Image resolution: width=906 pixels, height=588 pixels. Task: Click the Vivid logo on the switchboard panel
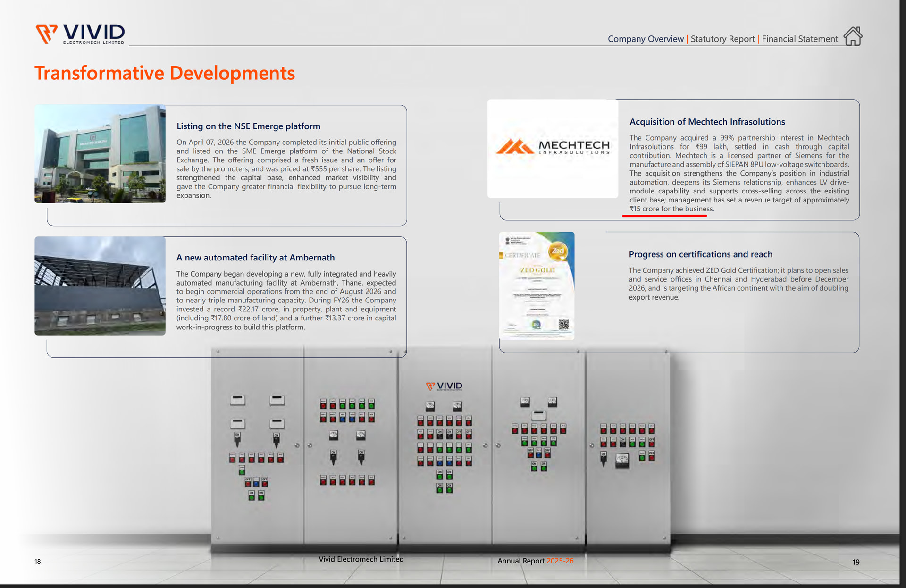click(444, 386)
